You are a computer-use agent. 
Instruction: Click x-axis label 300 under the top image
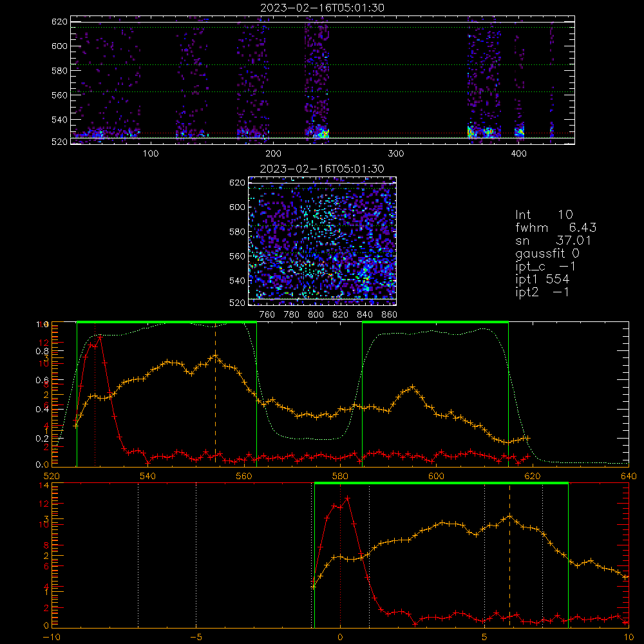396,154
